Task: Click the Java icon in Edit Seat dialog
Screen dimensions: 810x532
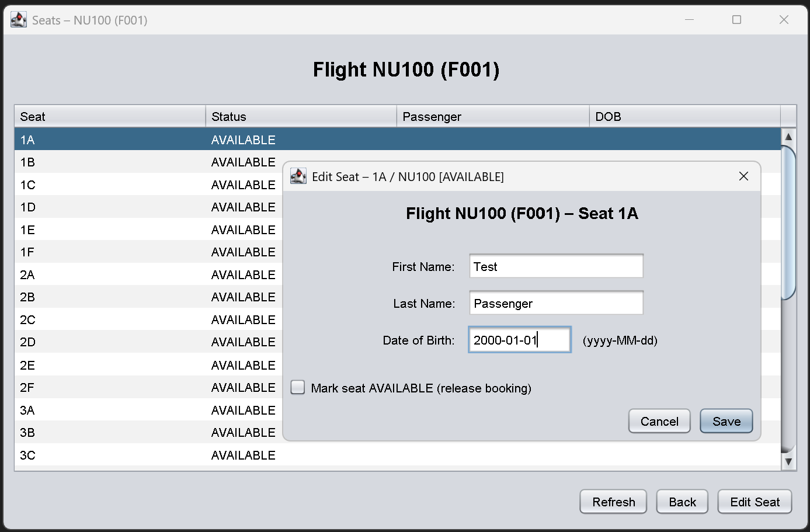Action: click(298, 176)
